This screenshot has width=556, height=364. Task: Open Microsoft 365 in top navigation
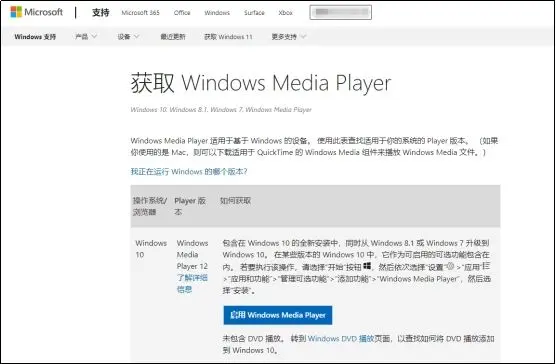pos(140,13)
